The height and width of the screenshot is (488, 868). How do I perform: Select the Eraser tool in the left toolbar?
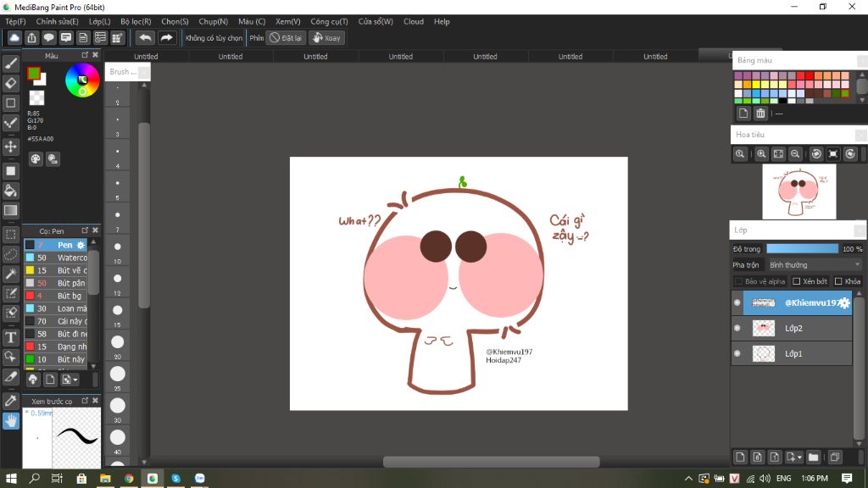[11, 83]
